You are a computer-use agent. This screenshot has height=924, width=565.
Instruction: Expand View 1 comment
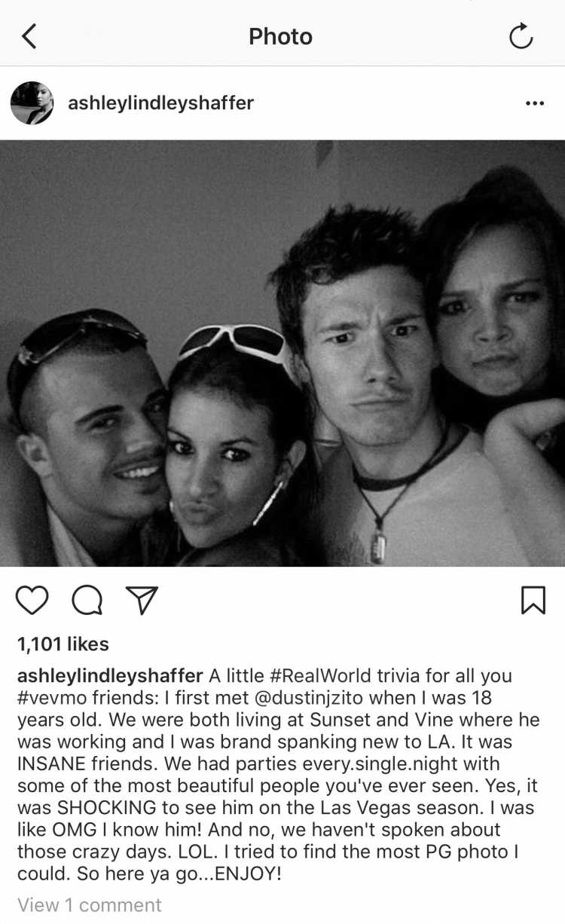pyautogui.click(x=89, y=905)
